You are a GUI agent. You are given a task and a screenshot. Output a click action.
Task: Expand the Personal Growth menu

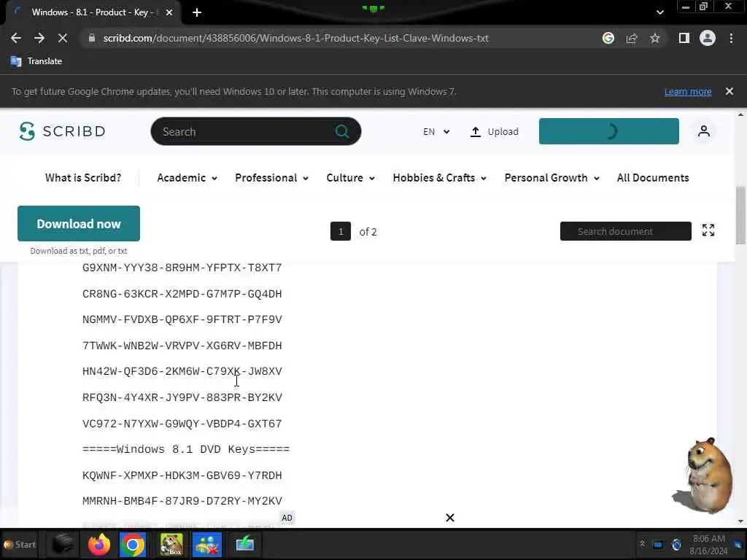551,178
